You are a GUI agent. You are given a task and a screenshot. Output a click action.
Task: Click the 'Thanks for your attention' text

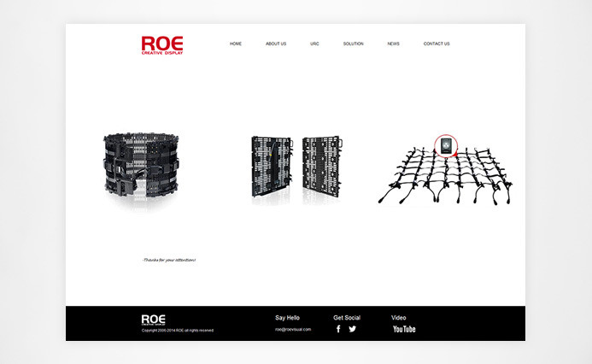(x=169, y=260)
